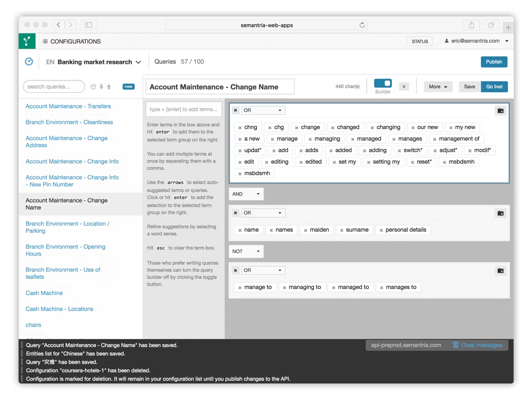Open the AND operator dropdown
The height and width of the screenshot is (399, 532).
(246, 194)
